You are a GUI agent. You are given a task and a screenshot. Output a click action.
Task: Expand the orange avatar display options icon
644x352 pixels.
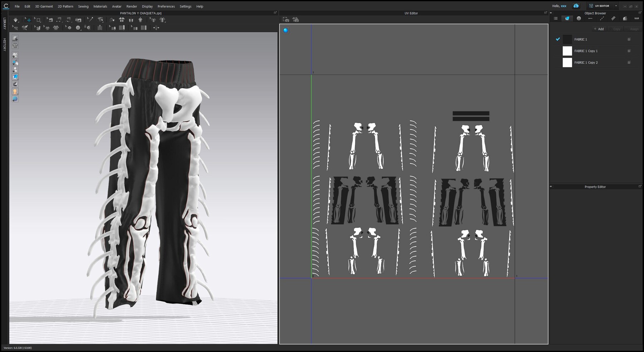pos(15,92)
